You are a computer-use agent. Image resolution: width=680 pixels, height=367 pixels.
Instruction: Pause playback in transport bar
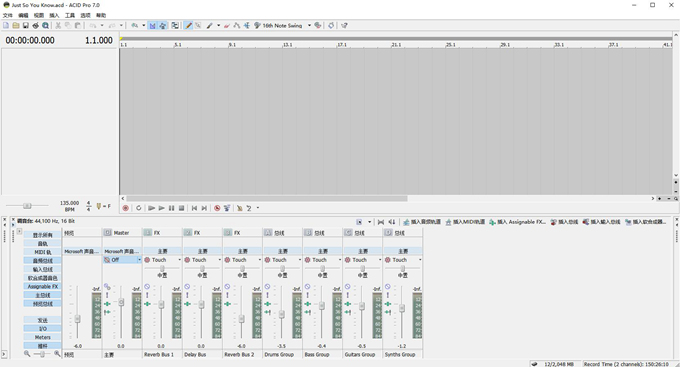tap(172, 208)
